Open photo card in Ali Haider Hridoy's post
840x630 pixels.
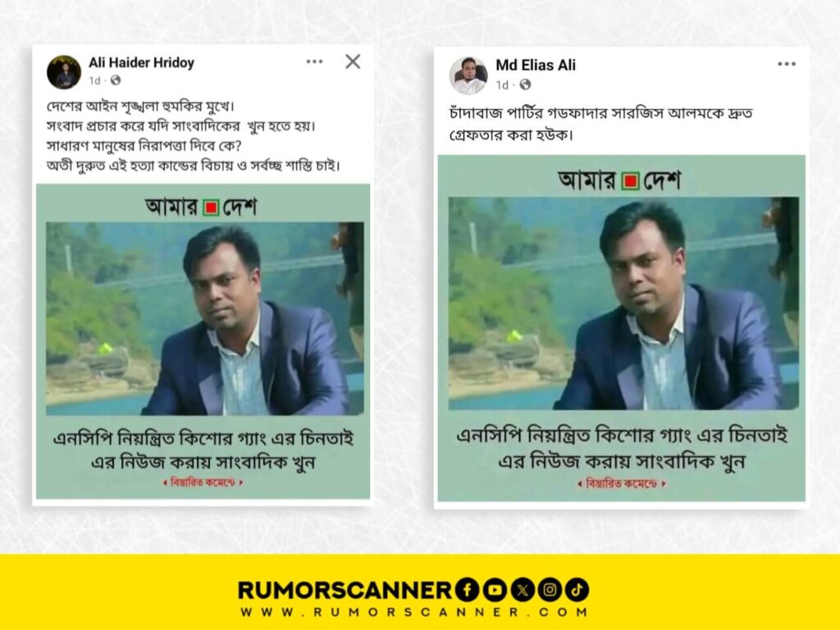(x=203, y=341)
